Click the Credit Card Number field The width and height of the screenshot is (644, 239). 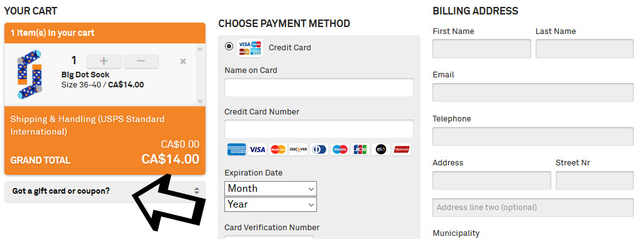319,129
